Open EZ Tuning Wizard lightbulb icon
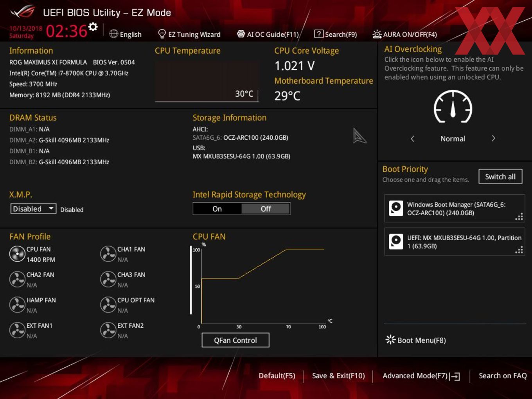This screenshot has width=532, height=399. point(162,34)
